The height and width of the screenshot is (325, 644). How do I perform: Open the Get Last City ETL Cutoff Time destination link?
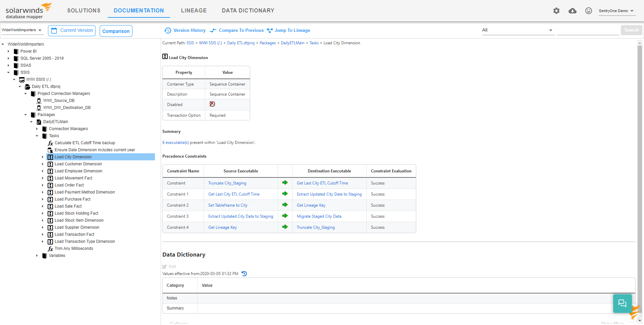[x=322, y=183]
